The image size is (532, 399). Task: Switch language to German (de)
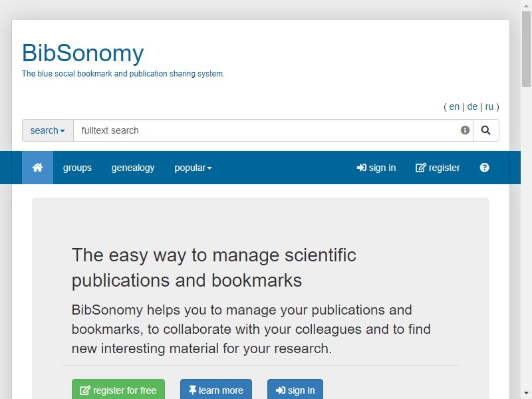click(x=472, y=106)
